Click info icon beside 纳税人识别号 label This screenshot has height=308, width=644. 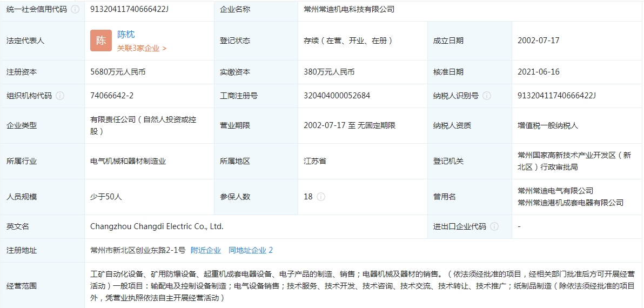pyautogui.click(x=487, y=96)
